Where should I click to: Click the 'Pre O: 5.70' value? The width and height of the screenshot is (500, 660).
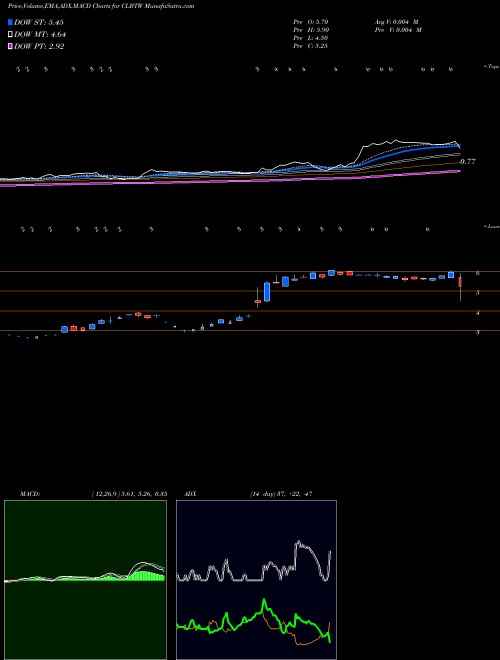(x=311, y=22)
